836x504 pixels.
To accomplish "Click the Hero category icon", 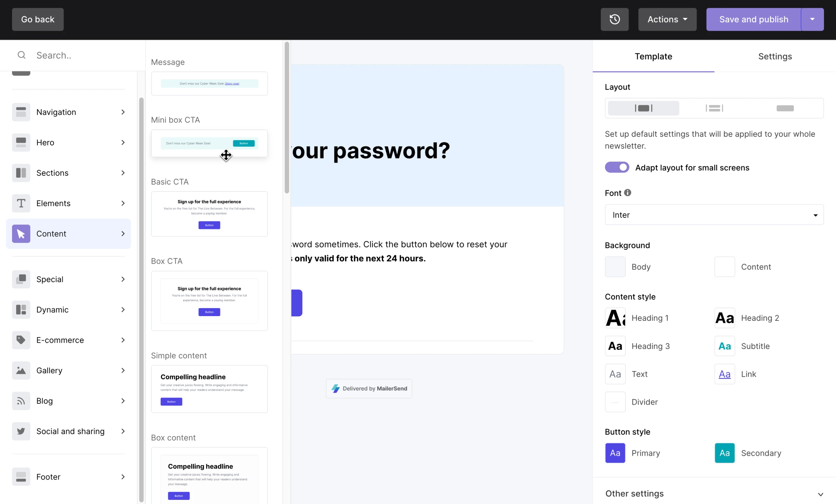I will [x=21, y=143].
